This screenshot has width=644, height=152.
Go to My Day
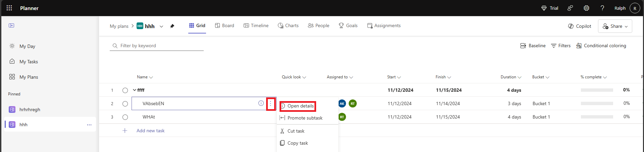[x=27, y=46]
